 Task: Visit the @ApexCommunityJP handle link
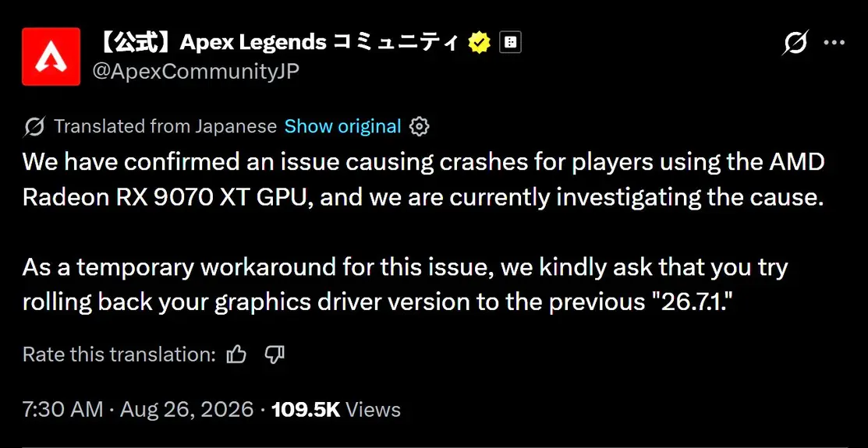(x=197, y=72)
